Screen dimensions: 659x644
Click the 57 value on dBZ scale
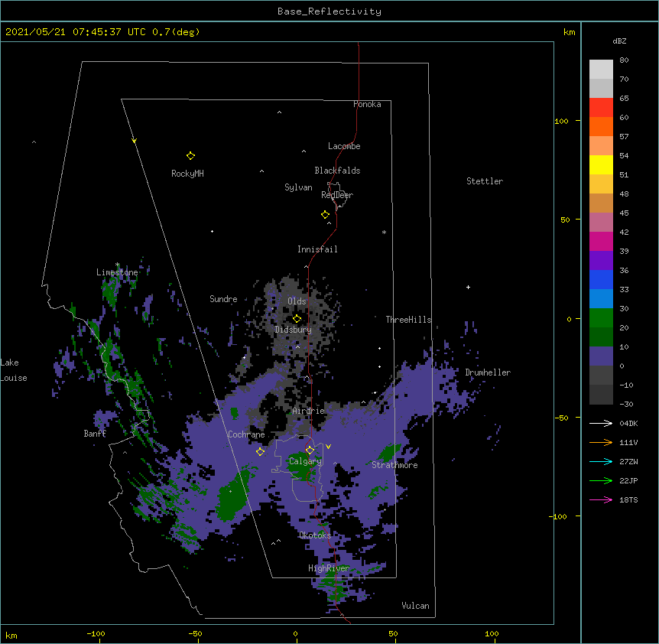click(624, 137)
